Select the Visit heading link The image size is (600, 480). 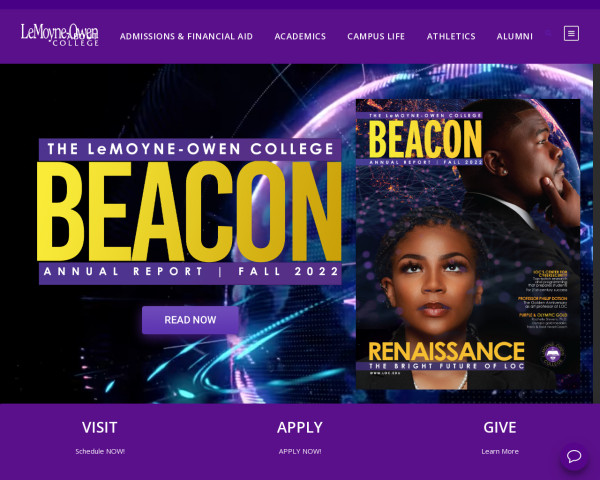[99, 427]
